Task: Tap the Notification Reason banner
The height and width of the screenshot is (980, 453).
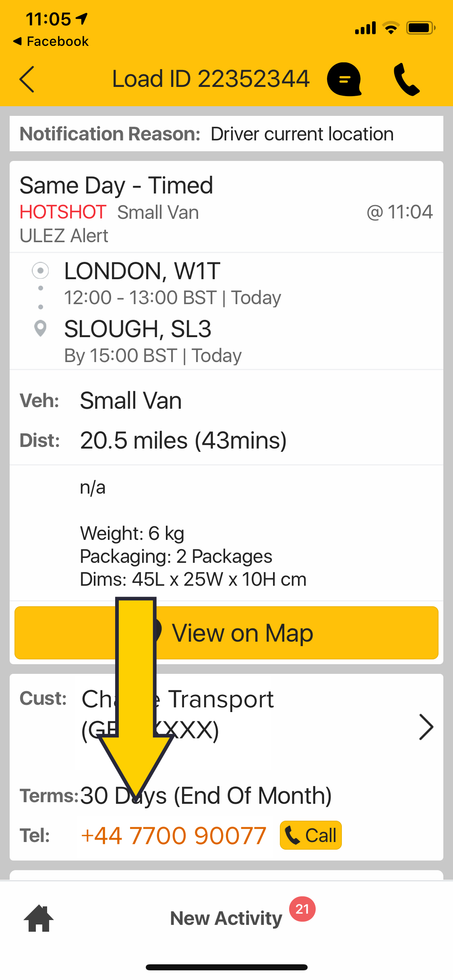Action: [226, 134]
